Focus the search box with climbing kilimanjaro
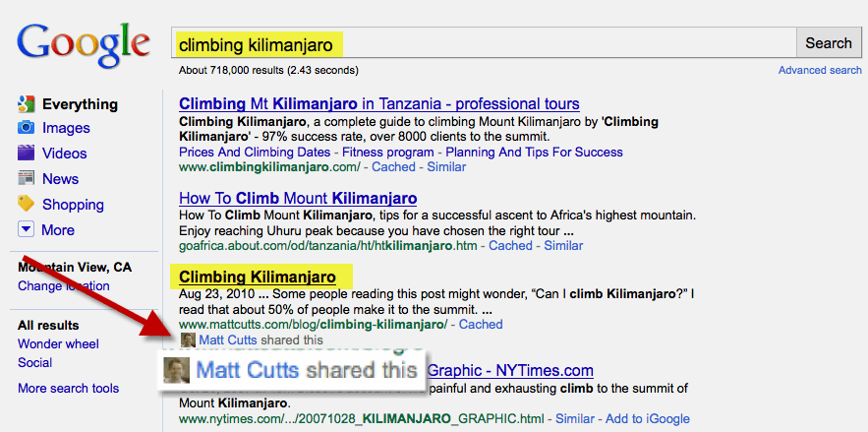This screenshot has height=432, width=868. tap(483, 42)
